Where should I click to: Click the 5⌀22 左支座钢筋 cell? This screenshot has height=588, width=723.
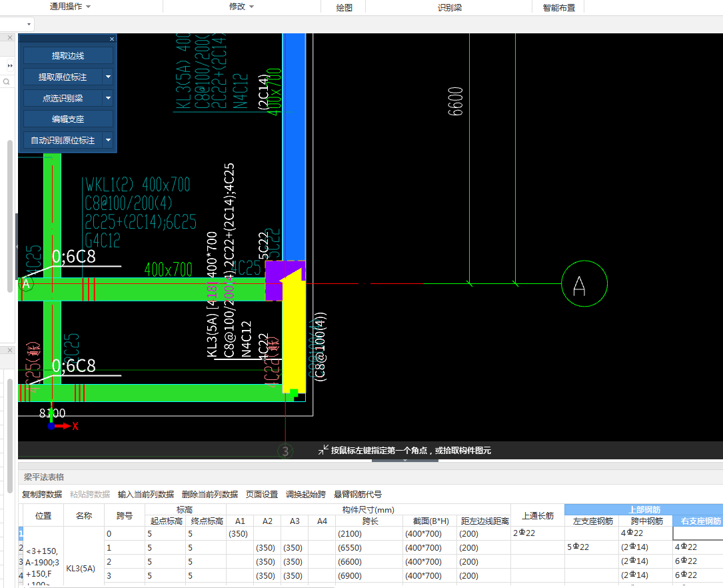coord(592,547)
